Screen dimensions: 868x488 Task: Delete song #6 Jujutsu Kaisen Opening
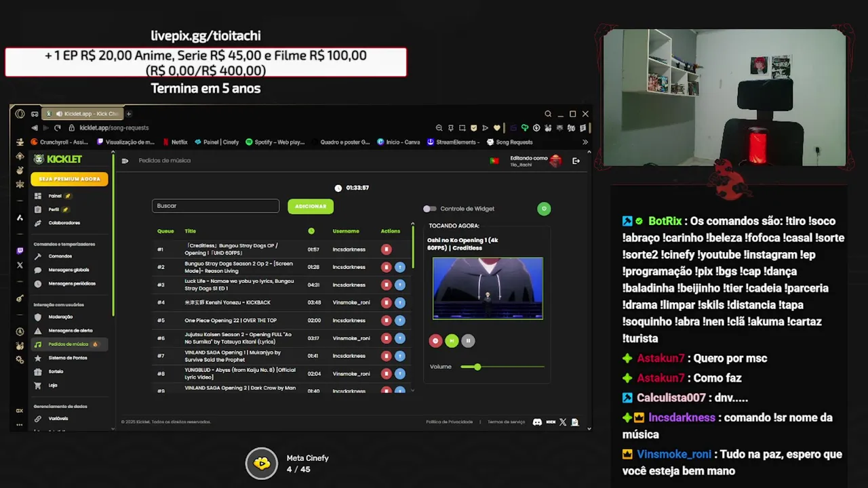(x=386, y=338)
